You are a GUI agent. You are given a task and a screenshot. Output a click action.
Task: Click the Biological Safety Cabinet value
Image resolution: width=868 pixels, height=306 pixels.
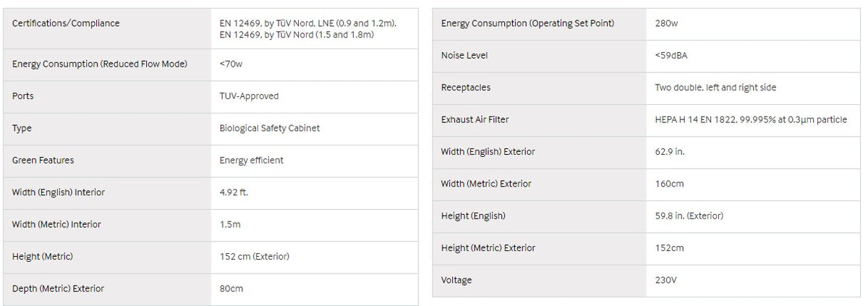pos(269,128)
